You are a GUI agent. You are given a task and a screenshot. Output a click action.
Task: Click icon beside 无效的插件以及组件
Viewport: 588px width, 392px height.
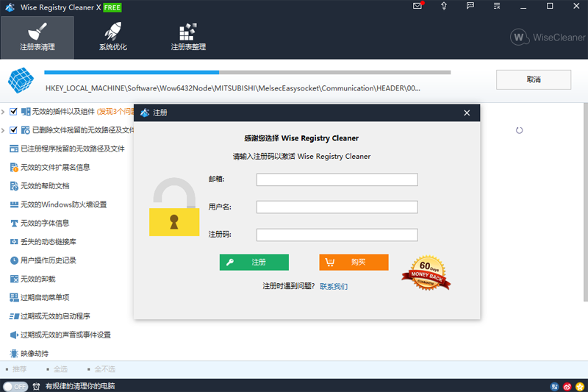pyautogui.click(x=26, y=111)
